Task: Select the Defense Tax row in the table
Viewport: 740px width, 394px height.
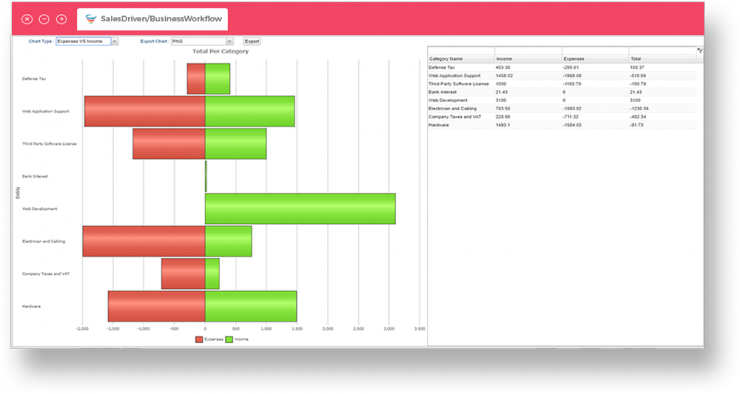Action: point(562,67)
